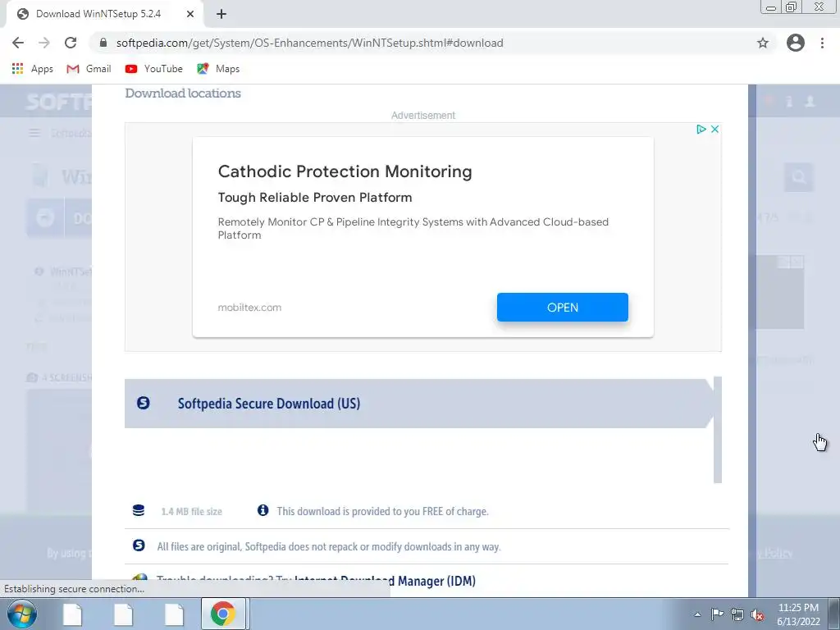This screenshot has width=840, height=630.
Task: Click the taskbar clock showing 11:25 PM
Action: coord(798,614)
